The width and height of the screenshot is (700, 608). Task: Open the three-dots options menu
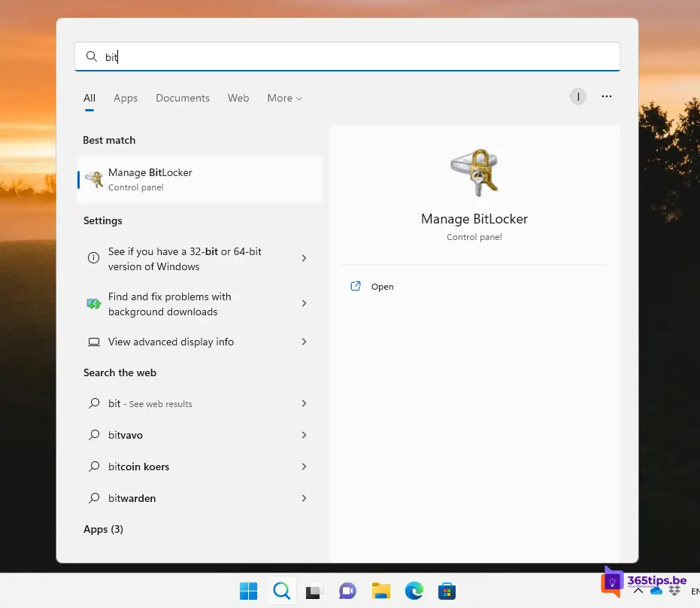pyautogui.click(x=607, y=96)
